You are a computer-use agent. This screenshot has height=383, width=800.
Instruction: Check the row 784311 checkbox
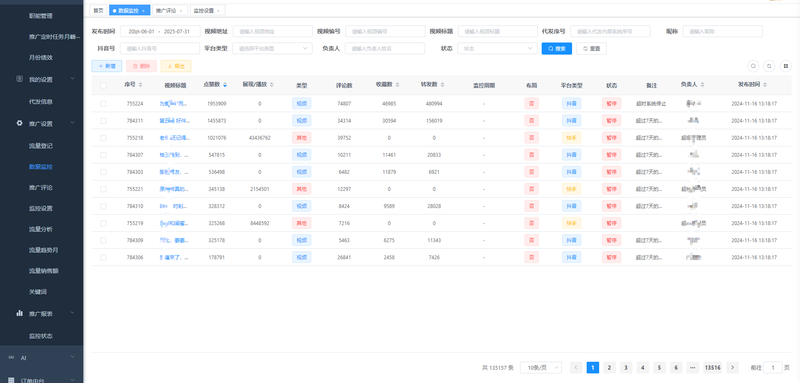click(103, 121)
